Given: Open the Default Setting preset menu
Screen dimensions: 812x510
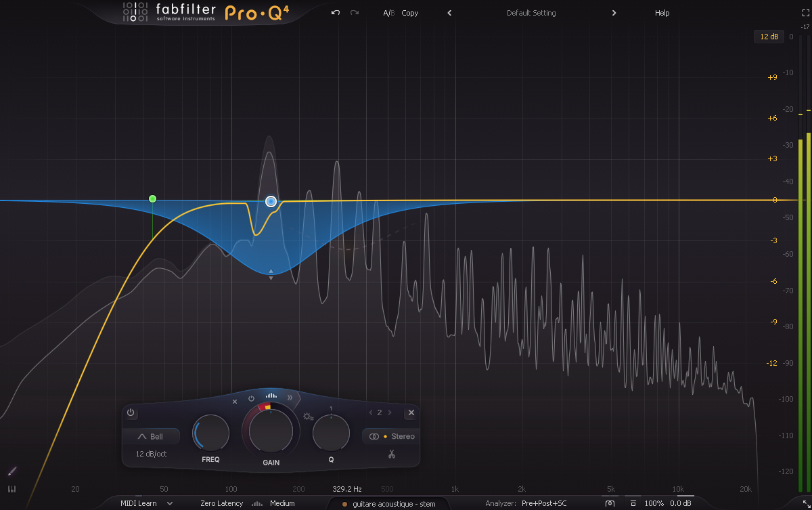Looking at the screenshot, I should pos(531,13).
